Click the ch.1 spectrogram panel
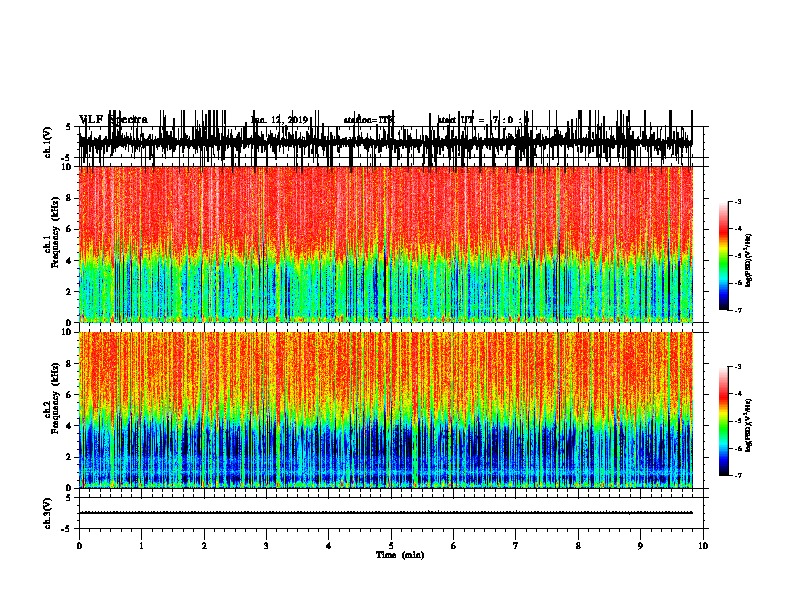Viewport: 792px width, 612px height. (x=386, y=244)
